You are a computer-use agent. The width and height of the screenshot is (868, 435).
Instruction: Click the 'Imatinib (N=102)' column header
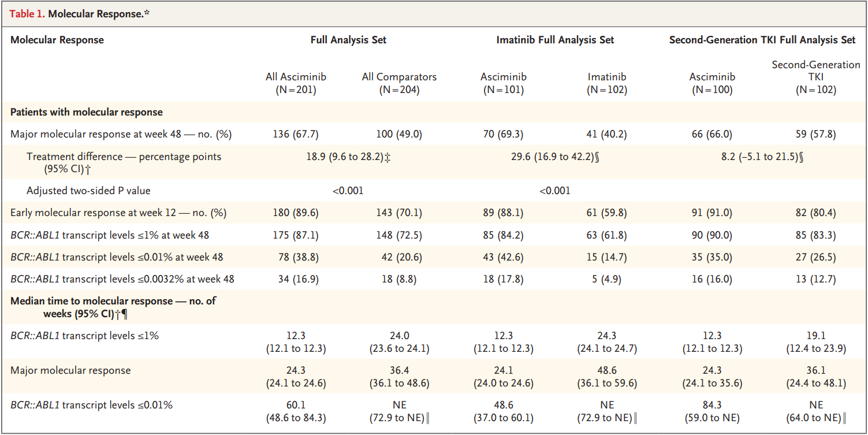(607, 83)
